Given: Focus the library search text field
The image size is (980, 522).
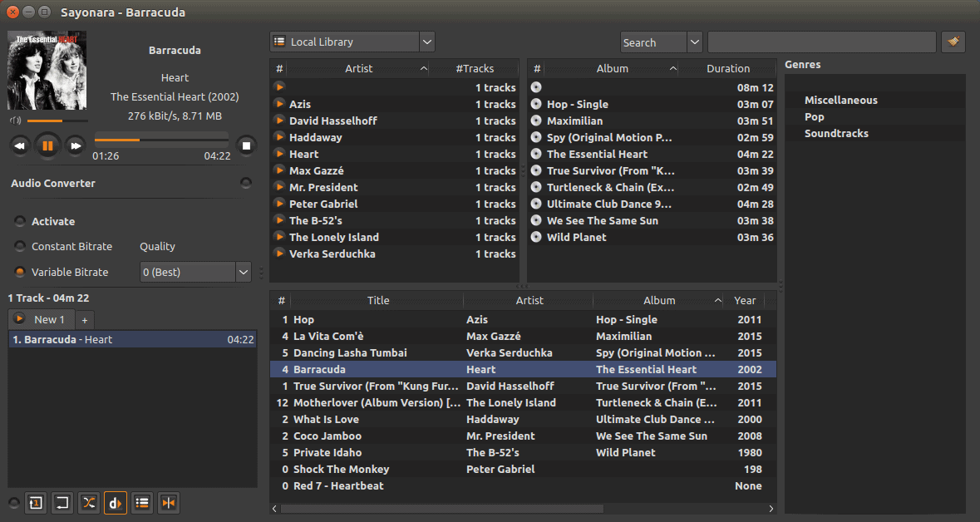Looking at the screenshot, I should point(822,42).
